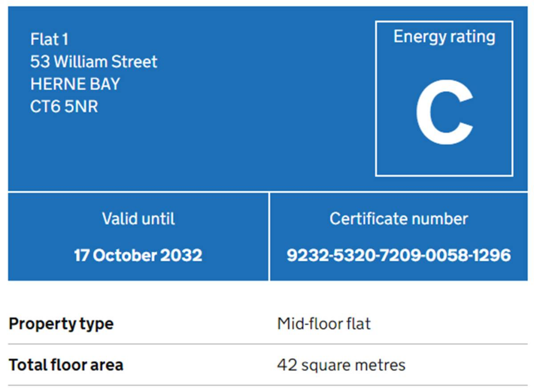Select the "53 William Street" text
The width and height of the screenshot is (534, 392).
tap(93, 62)
